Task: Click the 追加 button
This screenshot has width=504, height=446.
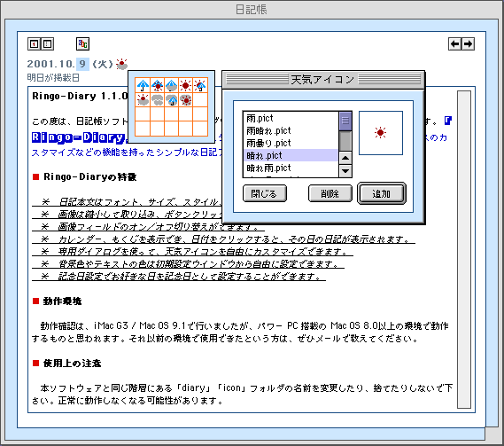Action: coord(382,193)
